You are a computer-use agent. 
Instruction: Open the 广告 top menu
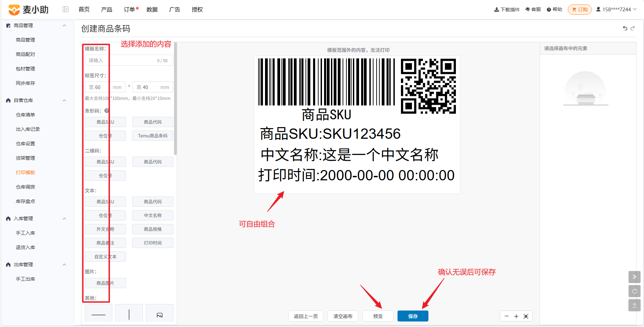coord(175,10)
